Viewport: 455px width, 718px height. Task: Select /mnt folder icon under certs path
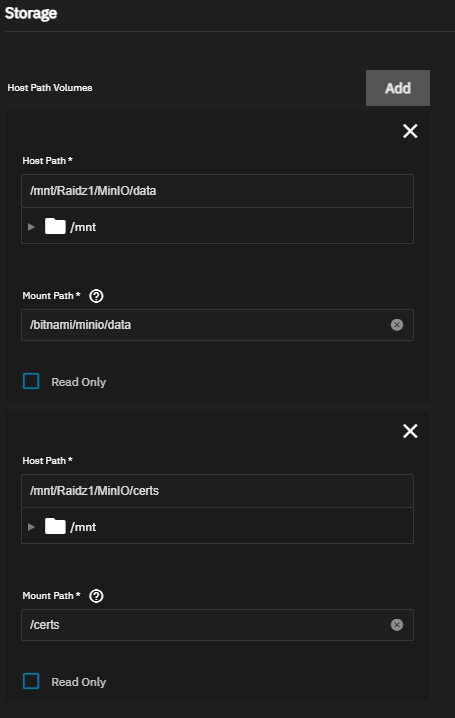55,526
